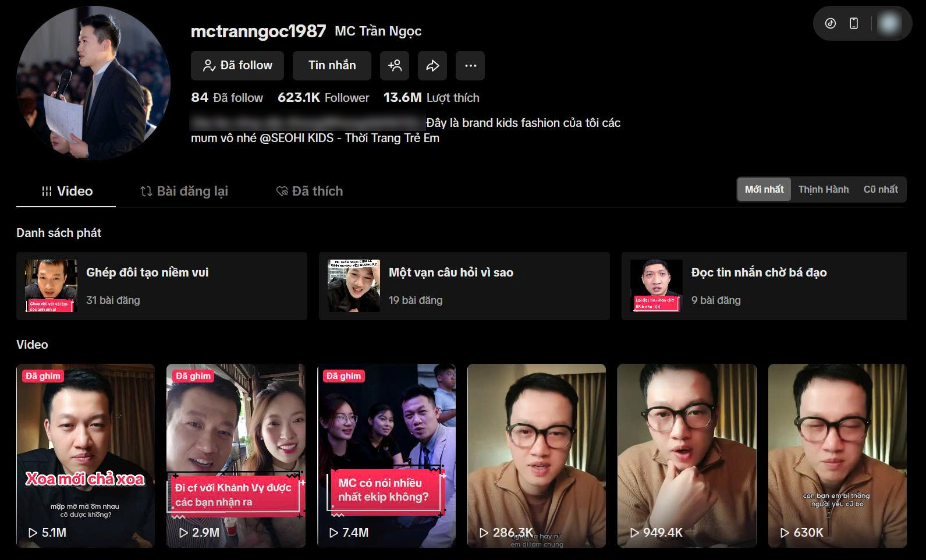Select the Mới nhất sort option
Image resolution: width=926 pixels, height=560 pixels.
764,190
